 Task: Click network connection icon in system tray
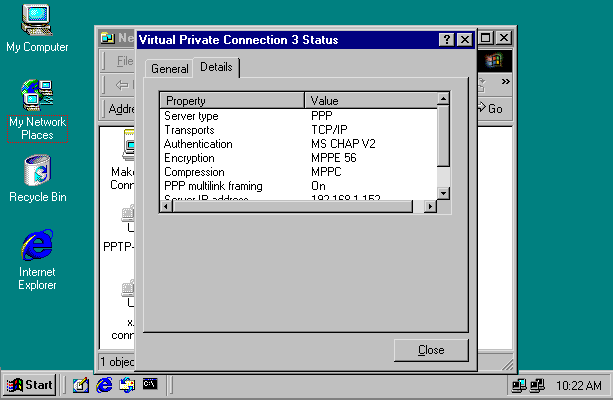[519, 385]
